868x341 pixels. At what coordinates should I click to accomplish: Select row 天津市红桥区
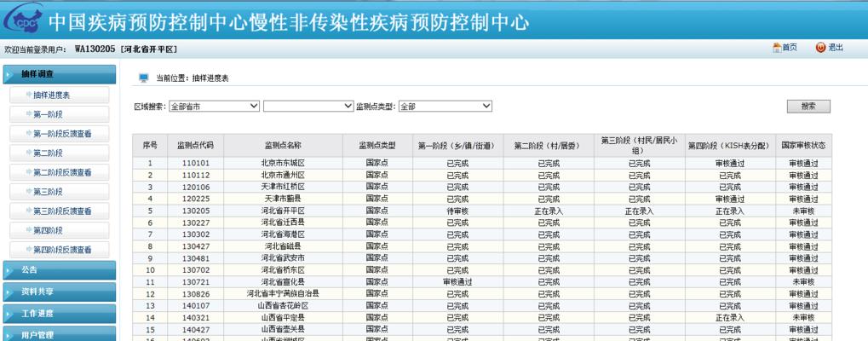[x=482, y=187]
